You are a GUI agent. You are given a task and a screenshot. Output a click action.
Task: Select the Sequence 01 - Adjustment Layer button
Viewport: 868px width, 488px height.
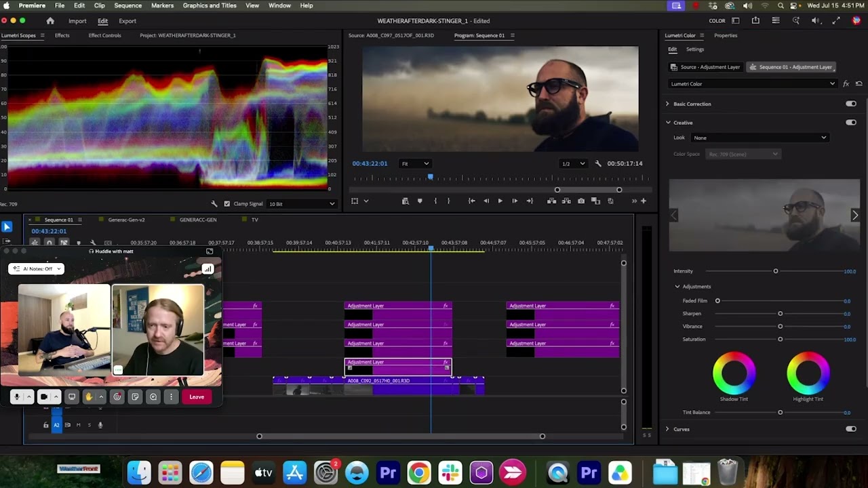791,67
